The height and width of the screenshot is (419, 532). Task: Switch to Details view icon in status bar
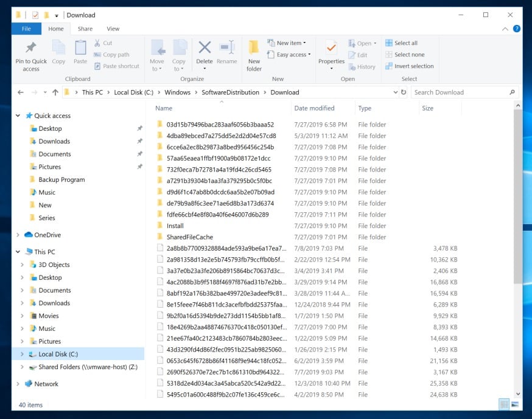pyautogui.click(x=504, y=404)
